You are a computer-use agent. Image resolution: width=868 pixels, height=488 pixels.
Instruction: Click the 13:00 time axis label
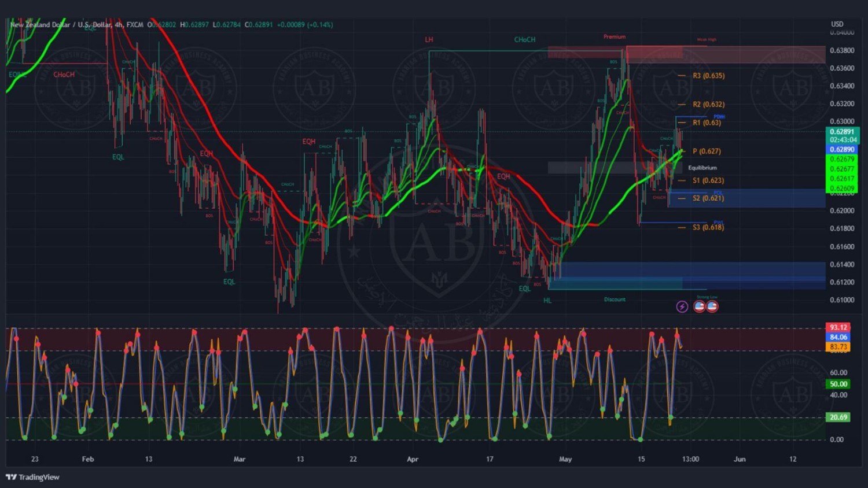690,459
